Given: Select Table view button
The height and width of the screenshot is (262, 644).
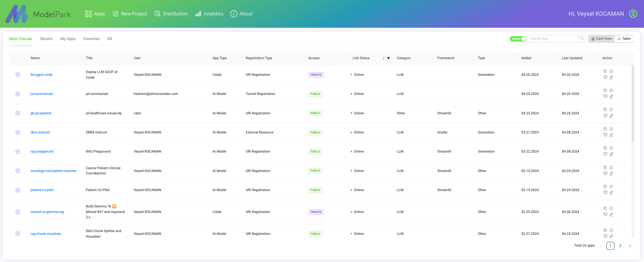Looking at the screenshot, I should [x=624, y=39].
